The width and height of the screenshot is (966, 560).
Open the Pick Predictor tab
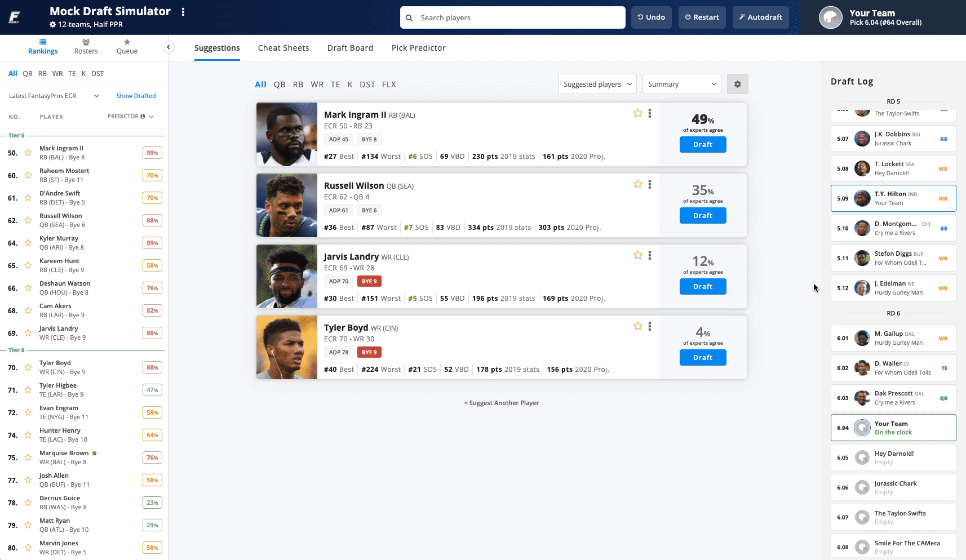point(418,48)
